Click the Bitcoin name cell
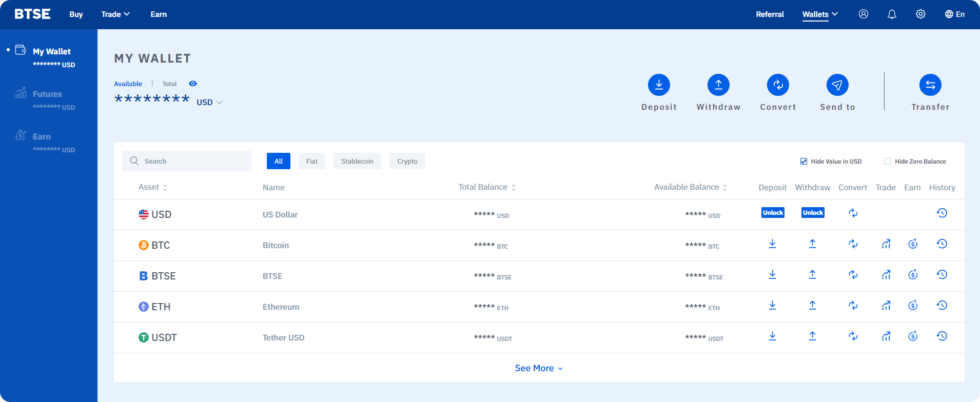This screenshot has width=980, height=402. point(276,245)
